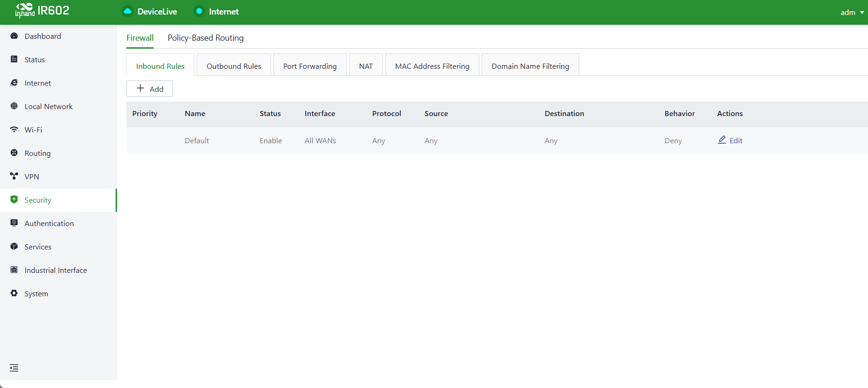The height and width of the screenshot is (388, 868).
Task: Click the Internet globe icon in sidebar
Action: 14,83
